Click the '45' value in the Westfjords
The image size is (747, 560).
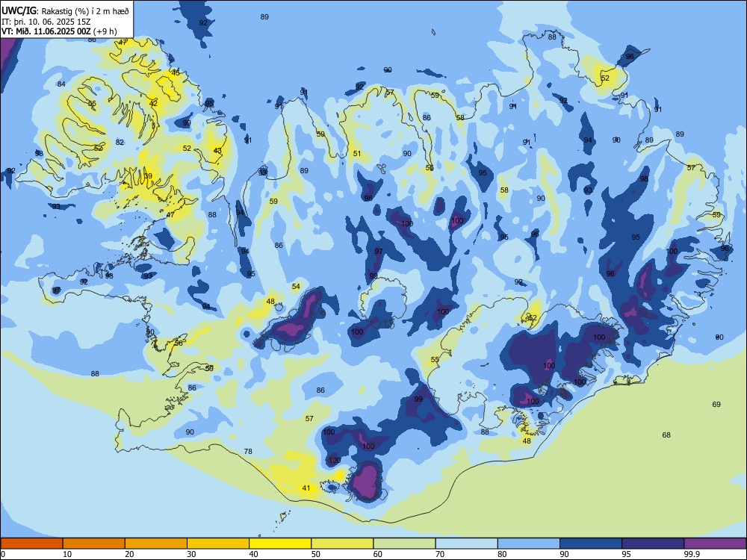click(x=176, y=73)
